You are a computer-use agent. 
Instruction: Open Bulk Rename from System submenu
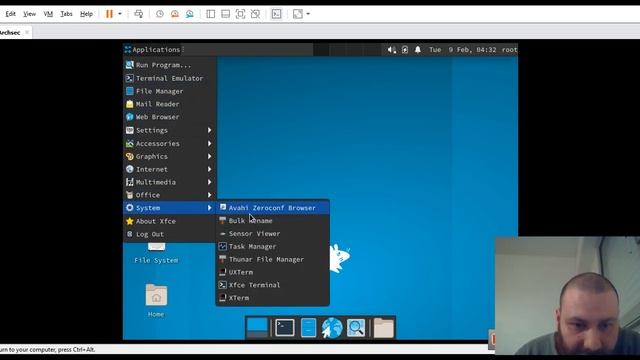point(273,221)
